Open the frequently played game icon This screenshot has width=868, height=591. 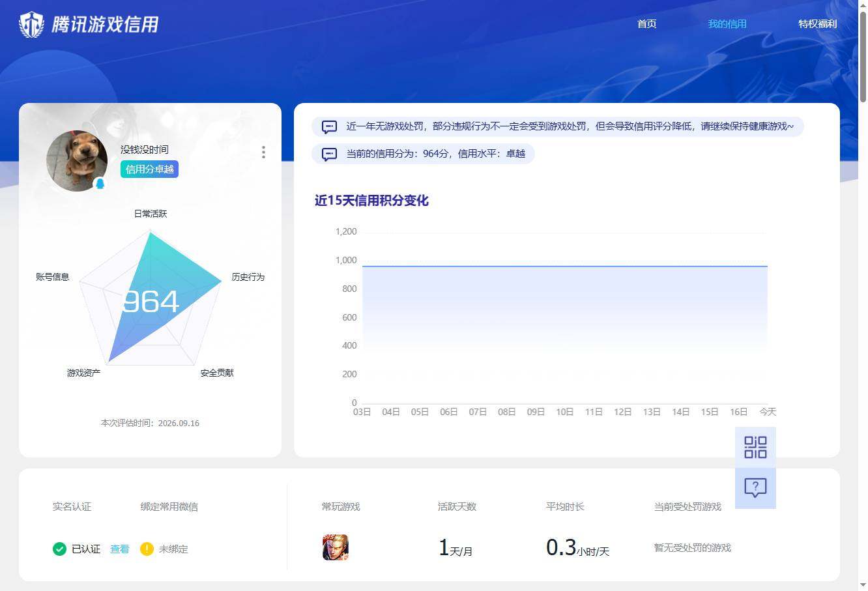tap(335, 547)
